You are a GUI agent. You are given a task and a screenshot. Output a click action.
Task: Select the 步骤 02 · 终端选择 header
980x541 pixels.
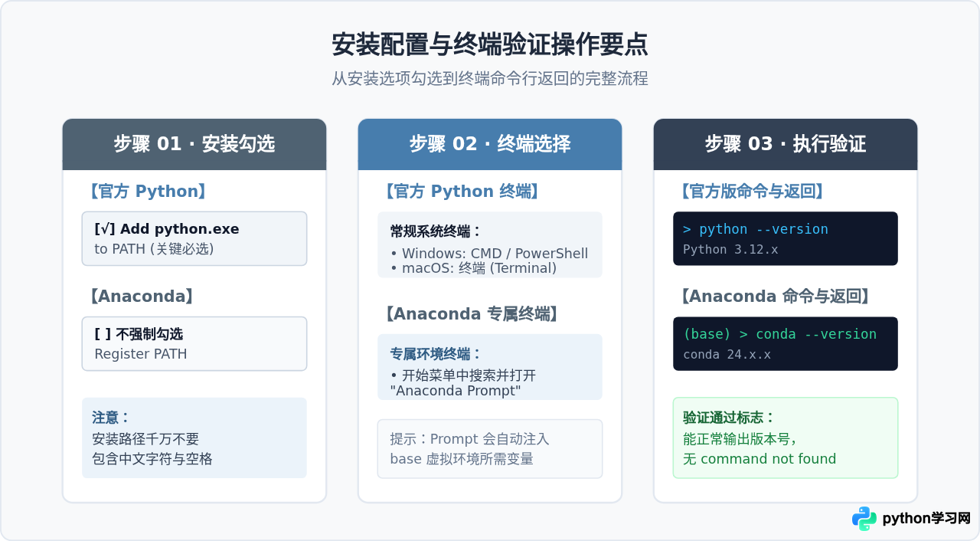coord(490,144)
